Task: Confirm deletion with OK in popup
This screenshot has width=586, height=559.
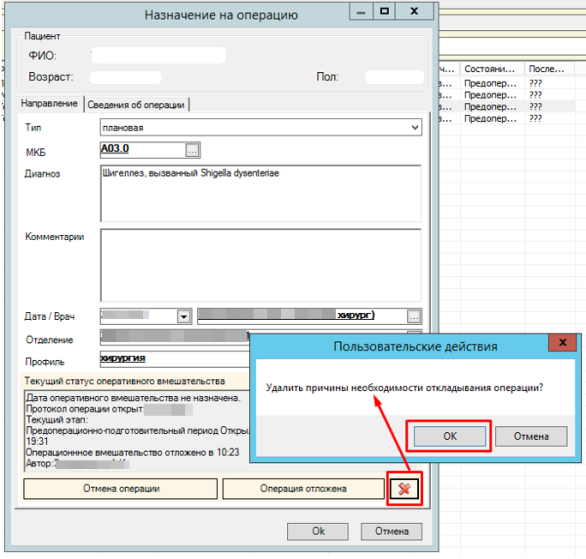Action: point(450,436)
